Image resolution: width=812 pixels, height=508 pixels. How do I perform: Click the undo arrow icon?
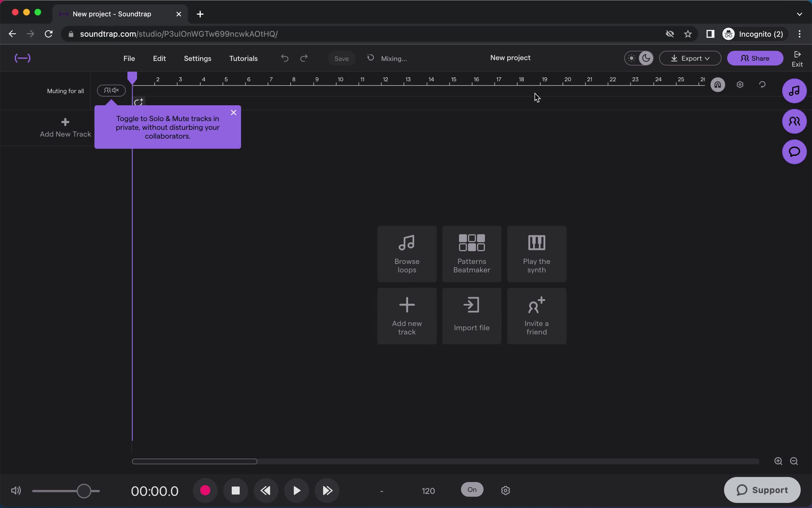click(x=284, y=58)
